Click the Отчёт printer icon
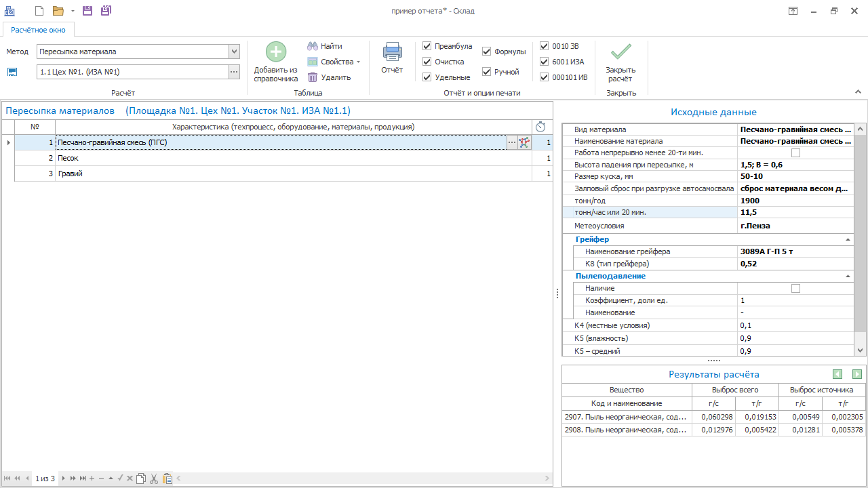Screen dimensions: 868x488 click(x=392, y=52)
